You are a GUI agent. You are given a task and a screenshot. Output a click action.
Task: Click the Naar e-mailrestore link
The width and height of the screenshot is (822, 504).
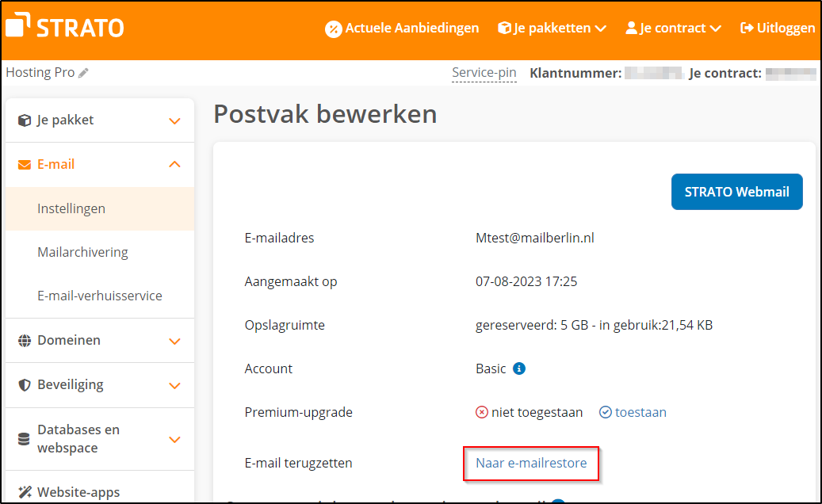click(530, 463)
